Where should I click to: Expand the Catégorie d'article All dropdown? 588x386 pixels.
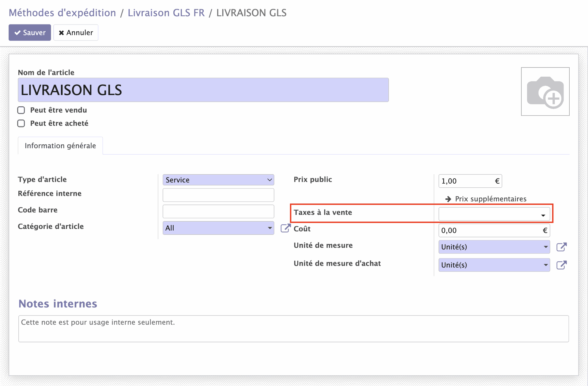coord(218,228)
